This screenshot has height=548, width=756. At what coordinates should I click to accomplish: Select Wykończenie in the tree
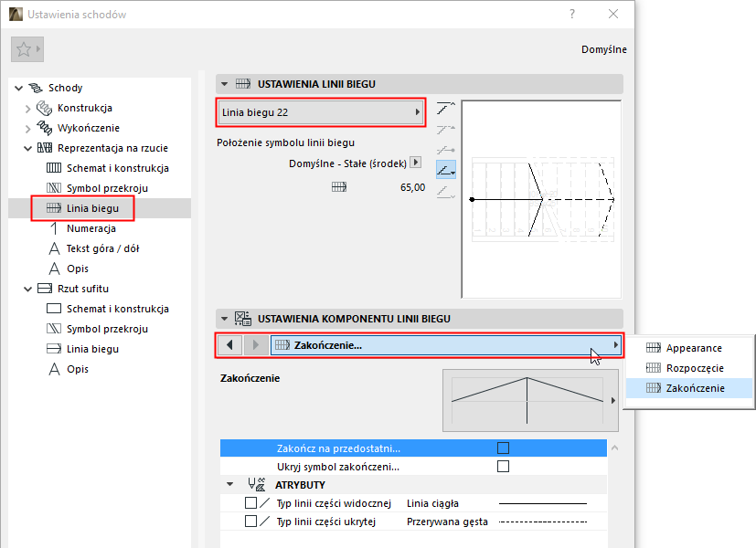coord(89,128)
